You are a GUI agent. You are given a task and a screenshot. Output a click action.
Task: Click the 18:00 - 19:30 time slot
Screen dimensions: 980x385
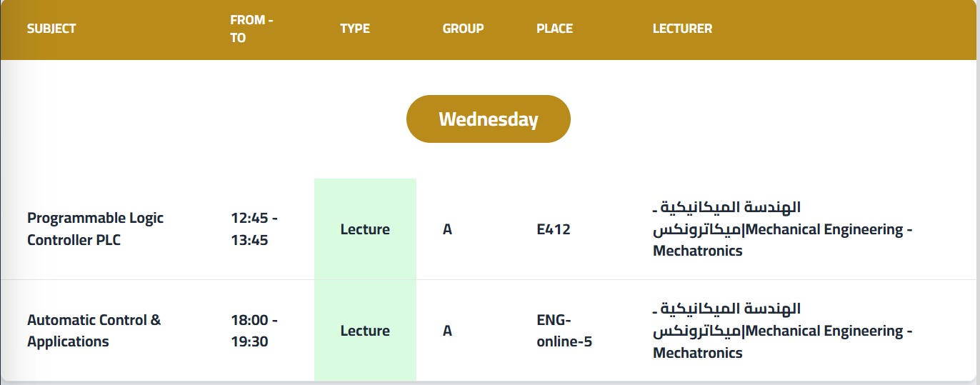click(254, 330)
